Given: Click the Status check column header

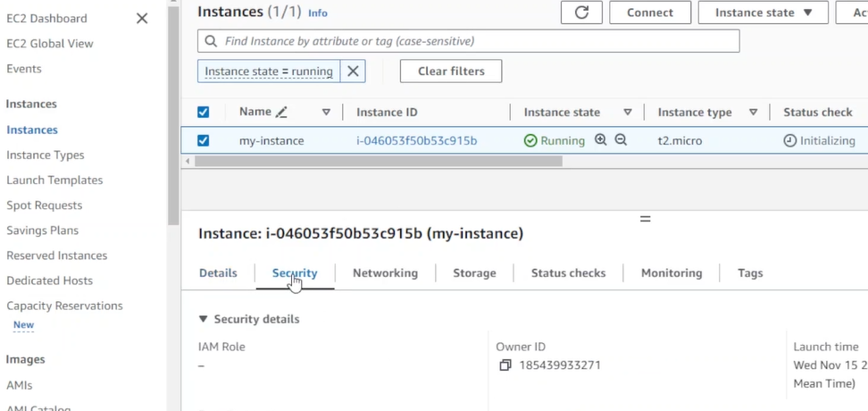Looking at the screenshot, I should coord(818,112).
